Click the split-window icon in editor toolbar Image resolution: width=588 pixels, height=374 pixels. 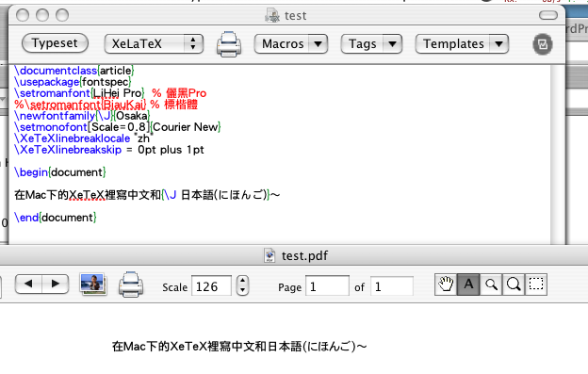(x=543, y=44)
